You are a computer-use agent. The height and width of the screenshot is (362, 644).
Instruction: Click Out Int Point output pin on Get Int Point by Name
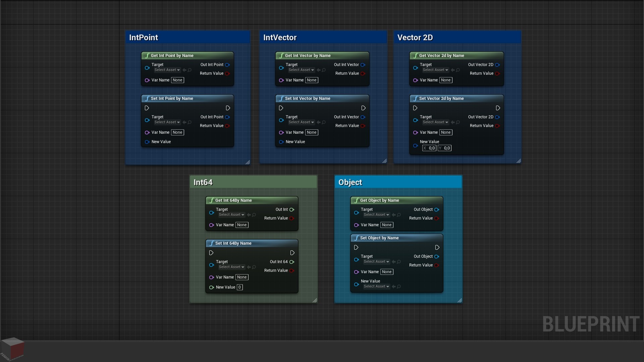point(227,65)
